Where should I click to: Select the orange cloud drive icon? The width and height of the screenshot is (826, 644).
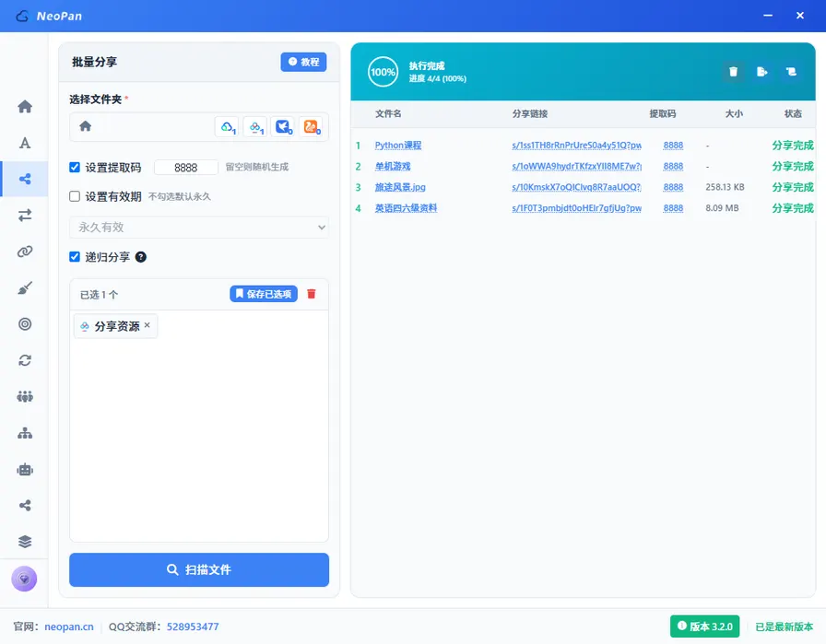(311, 127)
